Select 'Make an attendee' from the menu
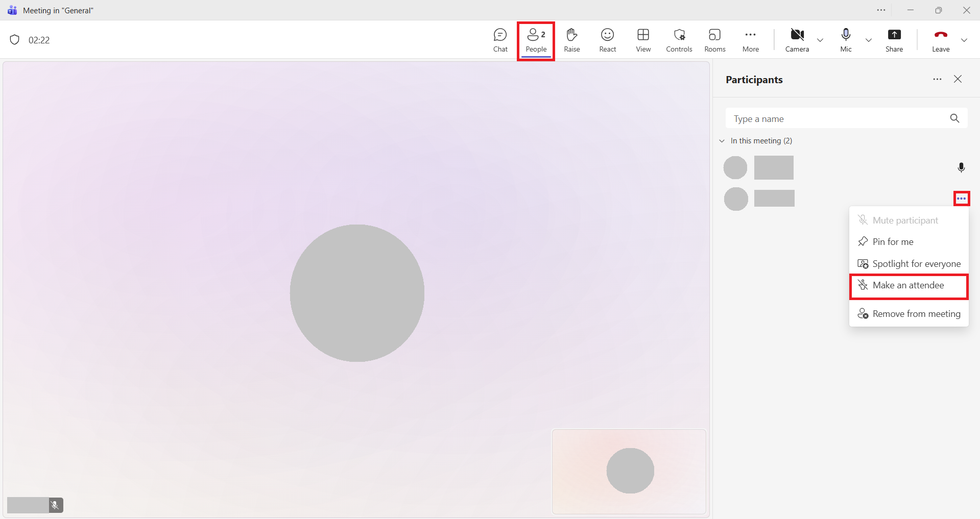Viewport: 980px width, 519px height. 908,285
